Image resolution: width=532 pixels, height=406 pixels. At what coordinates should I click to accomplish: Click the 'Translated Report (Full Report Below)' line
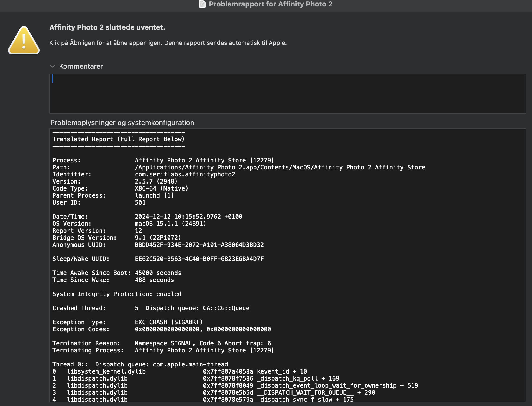pyautogui.click(x=118, y=139)
